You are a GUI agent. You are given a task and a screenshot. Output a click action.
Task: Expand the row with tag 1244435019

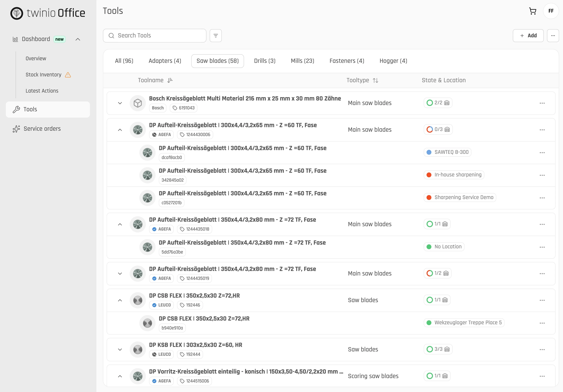pos(120,274)
